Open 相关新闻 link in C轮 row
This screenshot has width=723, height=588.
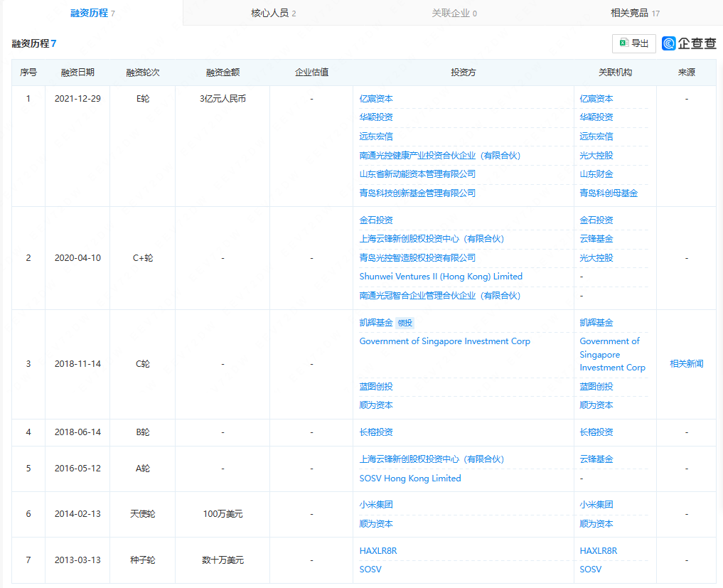[x=686, y=364]
